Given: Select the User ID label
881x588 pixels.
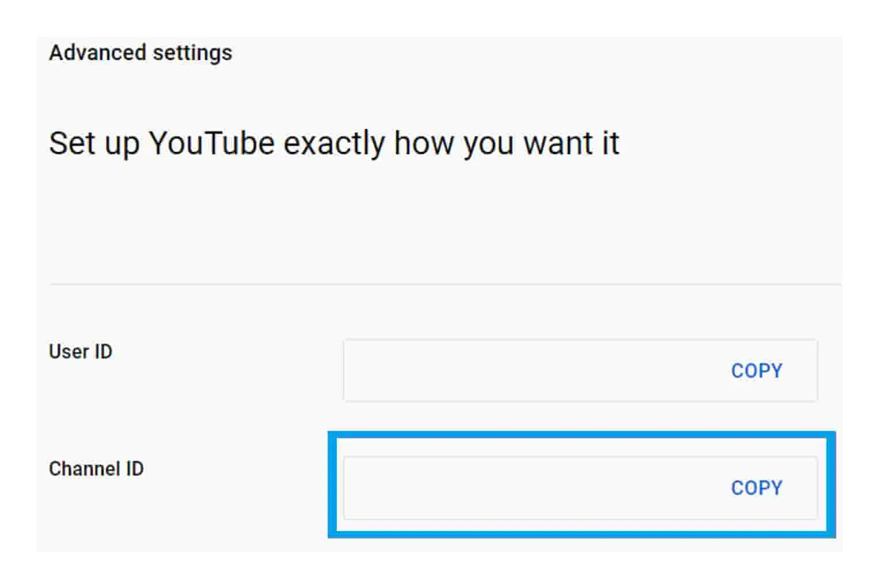Looking at the screenshot, I should click(81, 352).
